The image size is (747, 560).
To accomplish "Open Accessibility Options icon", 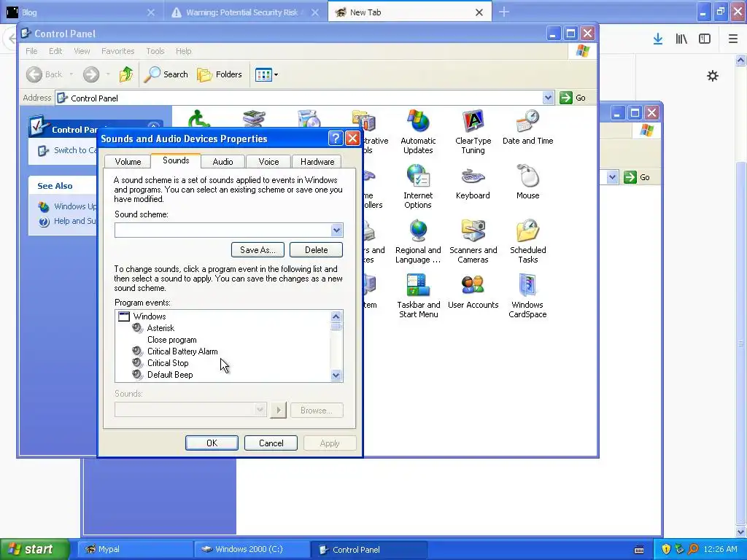I will (199, 118).
